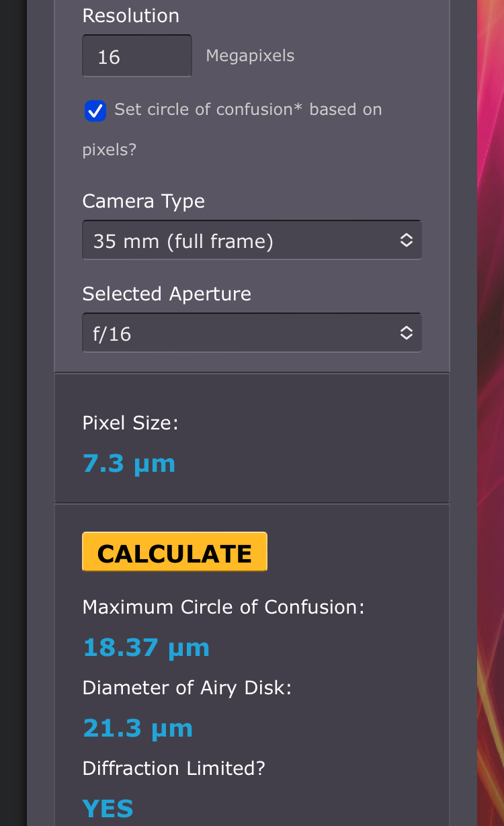Image resolution: width=504 pixels, height=826 pixels.
Task: Toggle the circle of confusion pixels checkbox
Action: pyautogui.click(x=95, y=111)
